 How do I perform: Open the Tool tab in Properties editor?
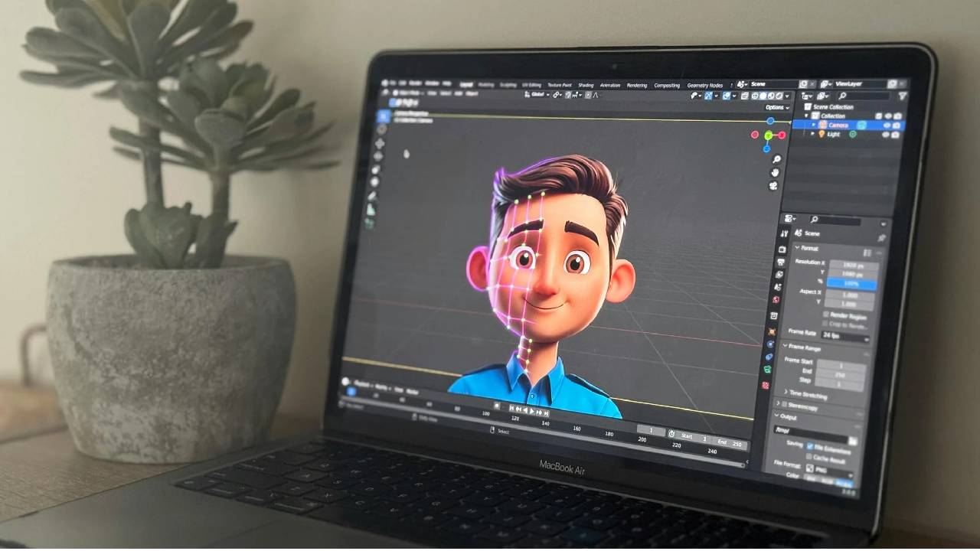click(785, 234)
